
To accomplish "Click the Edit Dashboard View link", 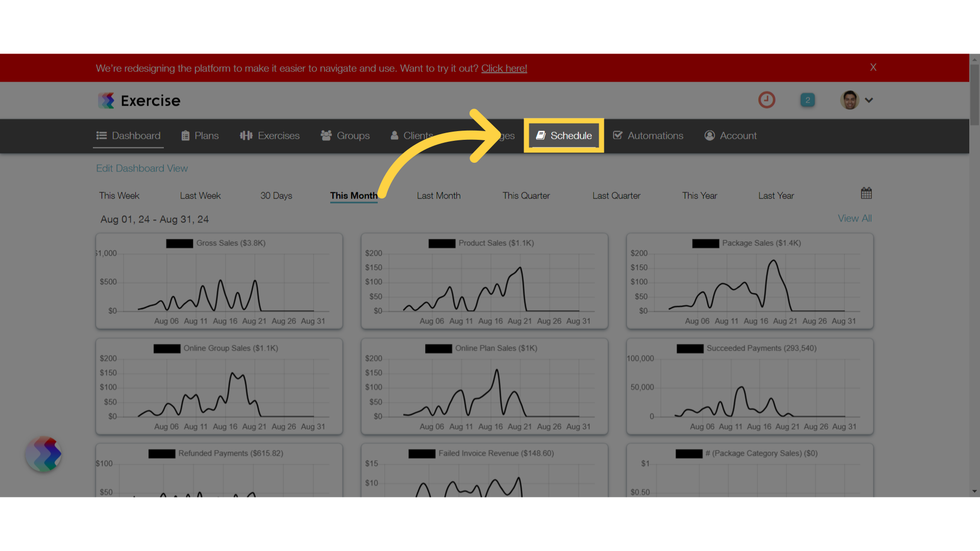I will click(x=141, y=168).
